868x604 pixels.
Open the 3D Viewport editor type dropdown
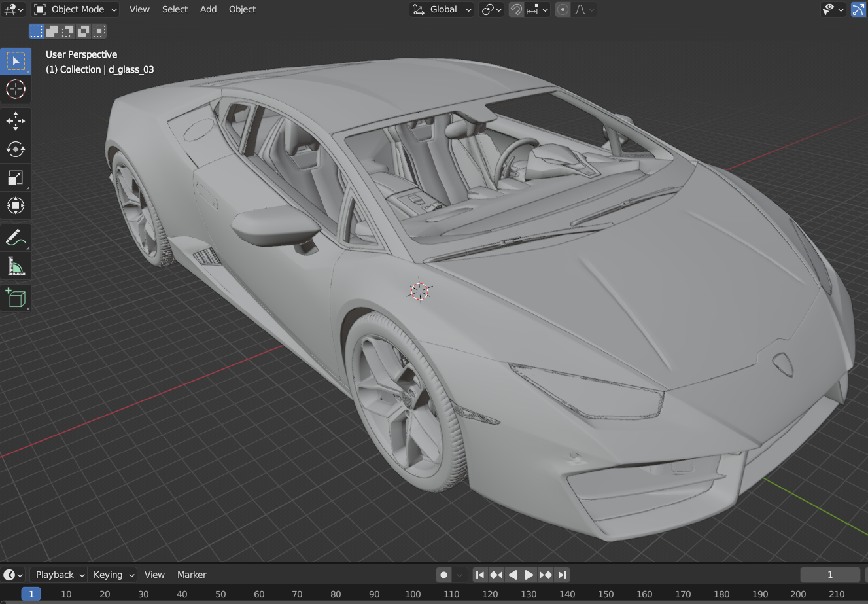14,9
